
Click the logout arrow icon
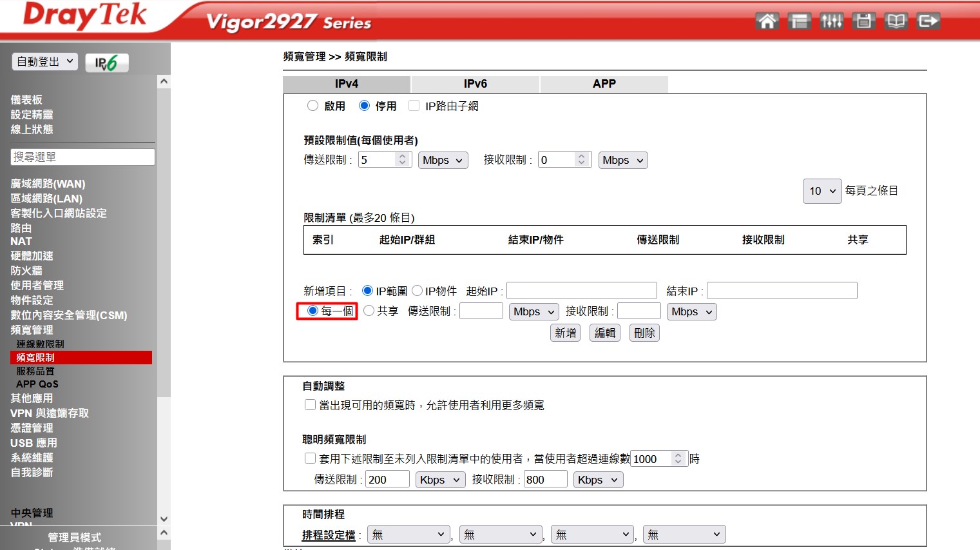pyautogui.click(x=928, y=21)
